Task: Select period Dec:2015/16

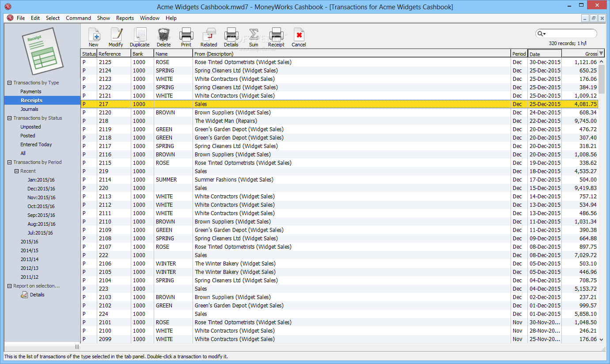Action: (41, 189)
